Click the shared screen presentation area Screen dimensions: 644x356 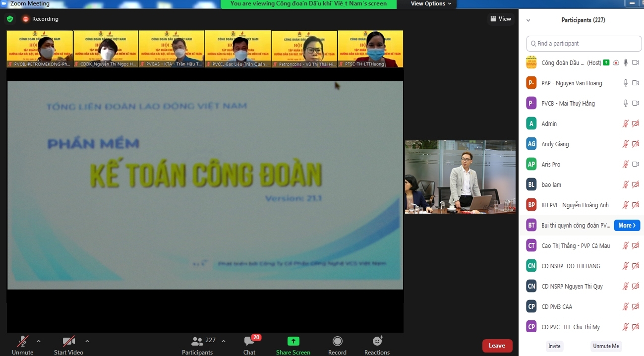click(205, 185)
